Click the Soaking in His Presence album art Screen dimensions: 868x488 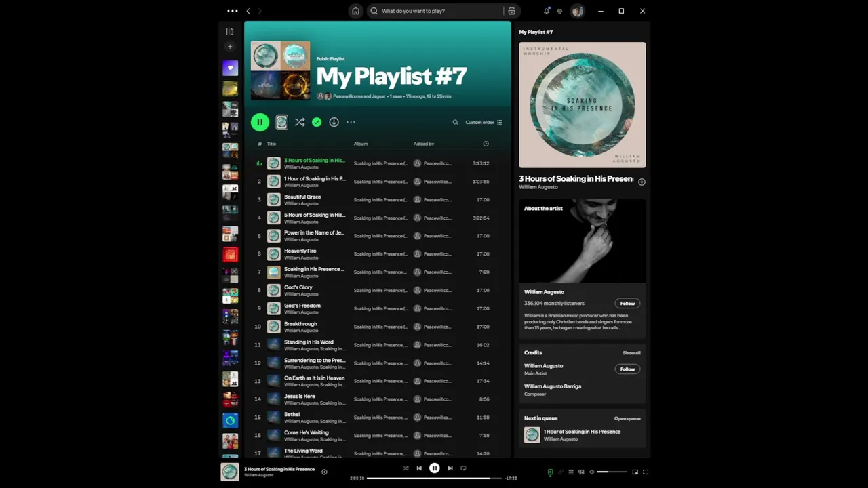(583, 105)
